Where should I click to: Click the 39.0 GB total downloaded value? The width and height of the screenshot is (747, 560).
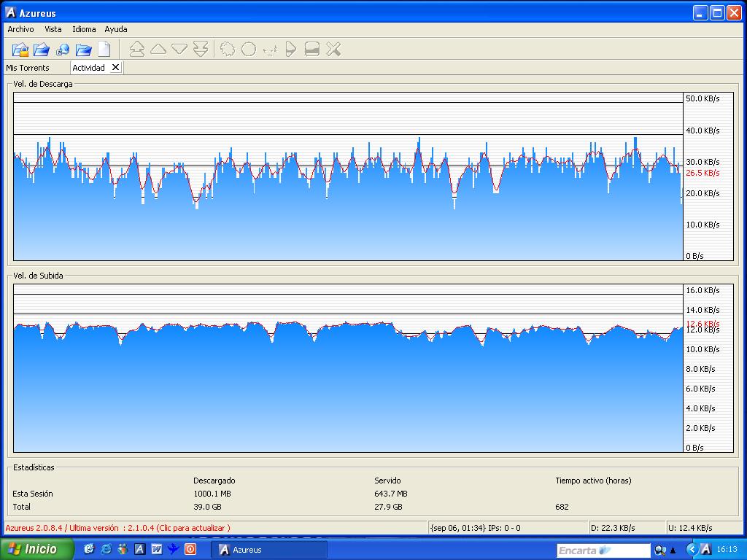(x=207, y=507)
